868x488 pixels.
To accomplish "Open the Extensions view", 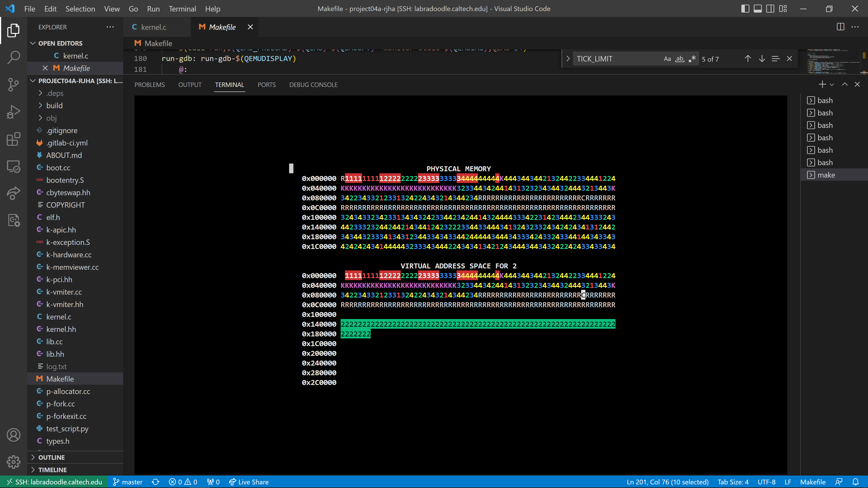I will pyautogui.click(x=14, y=139).
